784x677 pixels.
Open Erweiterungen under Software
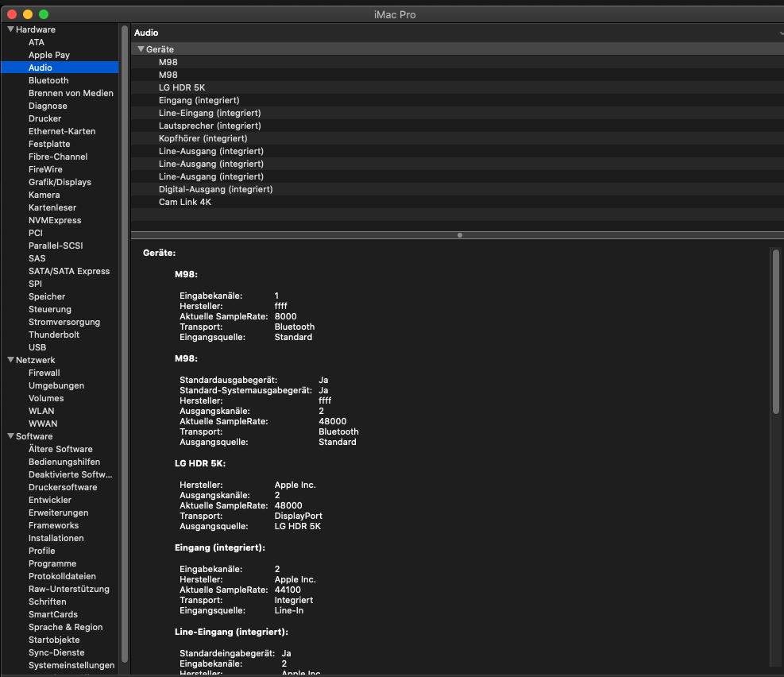58,513
